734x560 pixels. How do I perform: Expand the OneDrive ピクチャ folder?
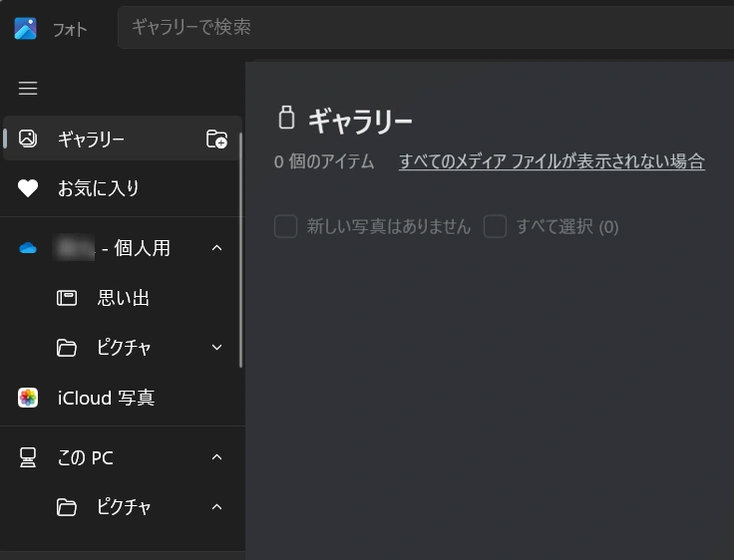click(217, 348)
